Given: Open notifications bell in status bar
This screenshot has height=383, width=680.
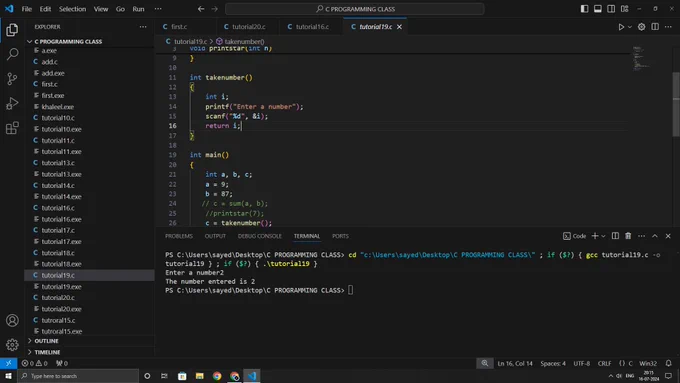Looking at the screenshot, I should 668,363.
